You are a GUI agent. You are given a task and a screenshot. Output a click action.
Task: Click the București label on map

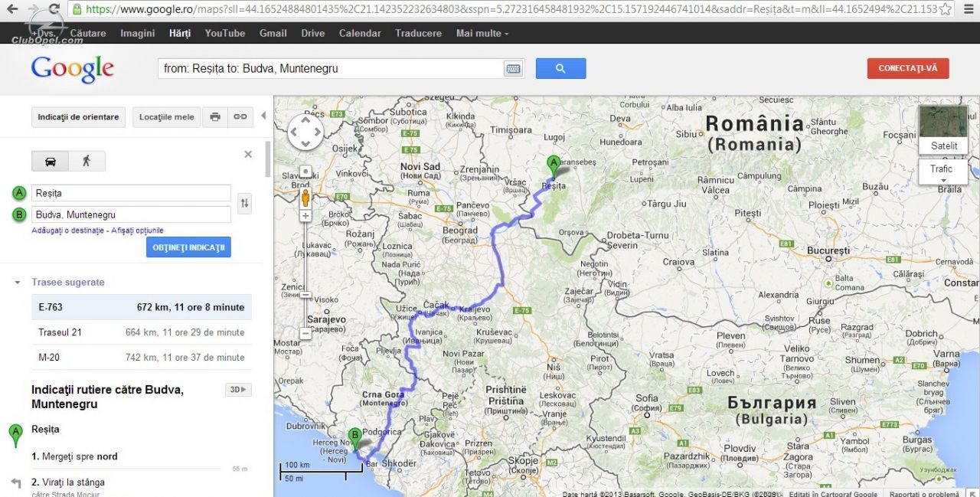[x=828, y=250]
